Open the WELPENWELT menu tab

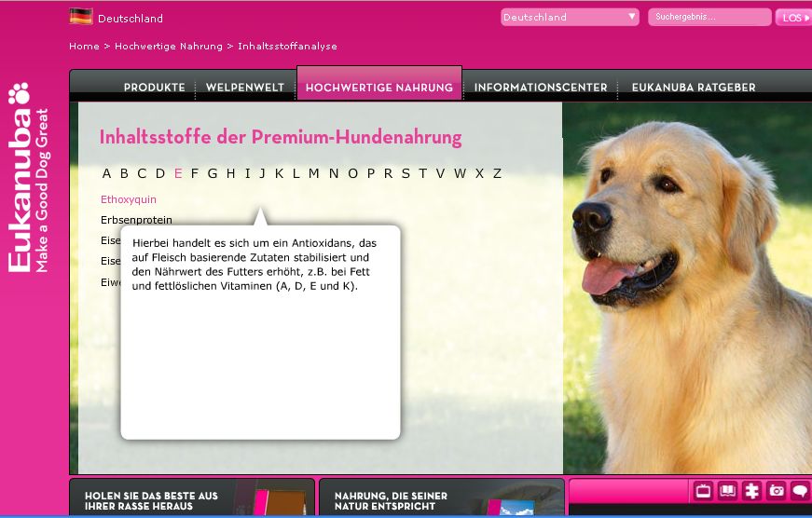245,88
